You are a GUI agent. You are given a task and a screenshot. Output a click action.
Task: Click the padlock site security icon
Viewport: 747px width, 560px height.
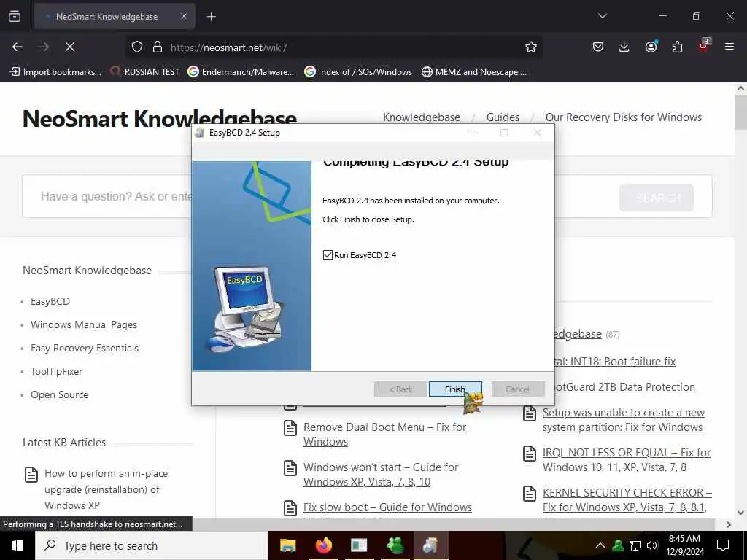click(158, 47)
